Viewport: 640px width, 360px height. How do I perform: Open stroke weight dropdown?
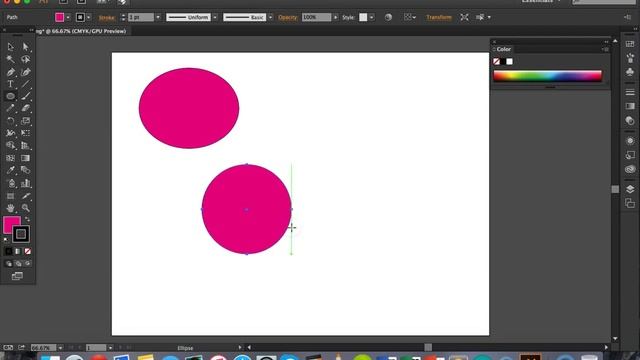[x=158, y=18]
